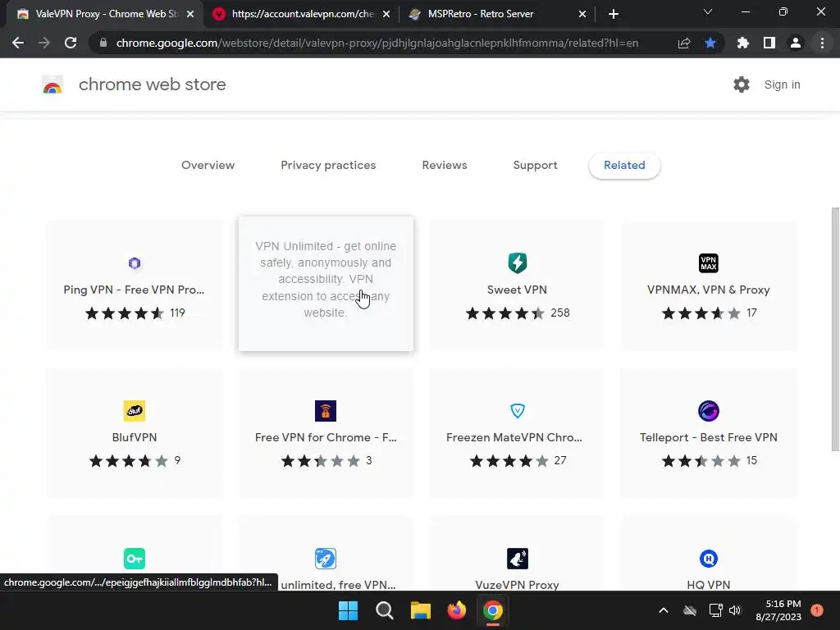The image size is (840, 630).
Task: Click the Ping VPN extension icon
Action: point(135,263)
